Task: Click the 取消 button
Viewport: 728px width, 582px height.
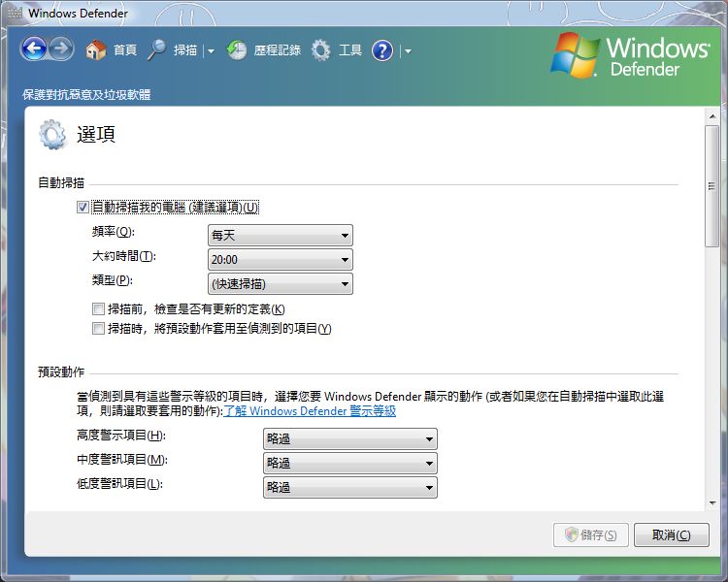Action: (x=672, y=535)
